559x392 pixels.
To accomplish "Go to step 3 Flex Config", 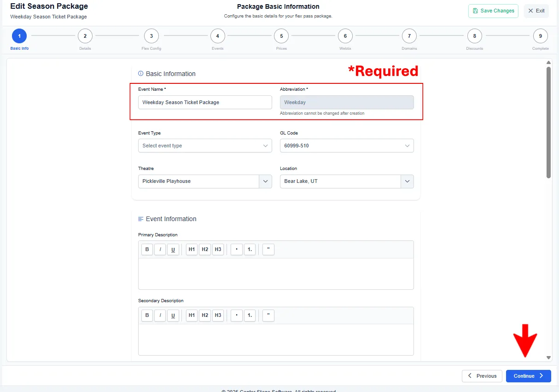I will tap(151, 36).
